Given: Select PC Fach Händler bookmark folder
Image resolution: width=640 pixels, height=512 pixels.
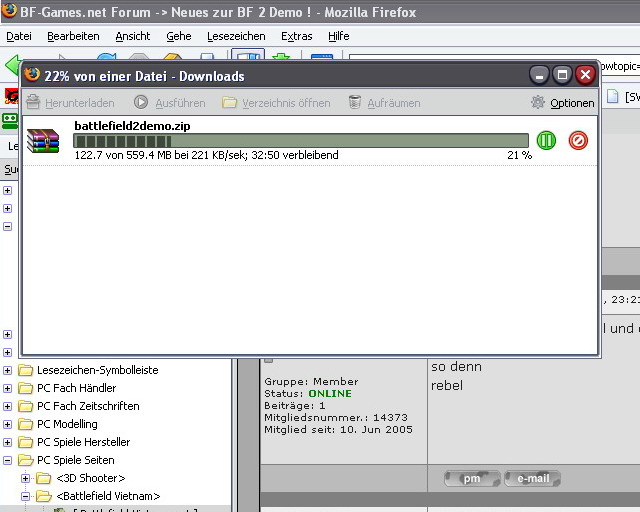Looking at the screenshot, I should (67, 388).
